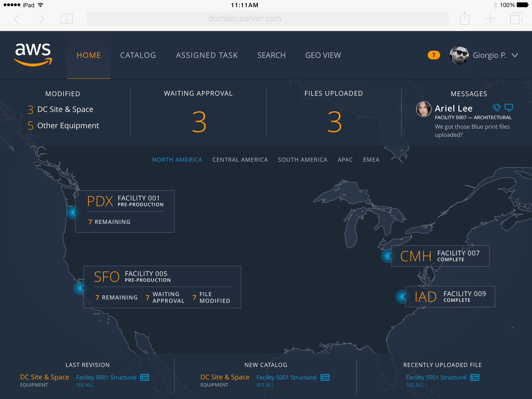Open Facility 5001 Structural in Last Revision
This screenshot has width=532, height=399.
pyautogui.click(x=106, y=377)
